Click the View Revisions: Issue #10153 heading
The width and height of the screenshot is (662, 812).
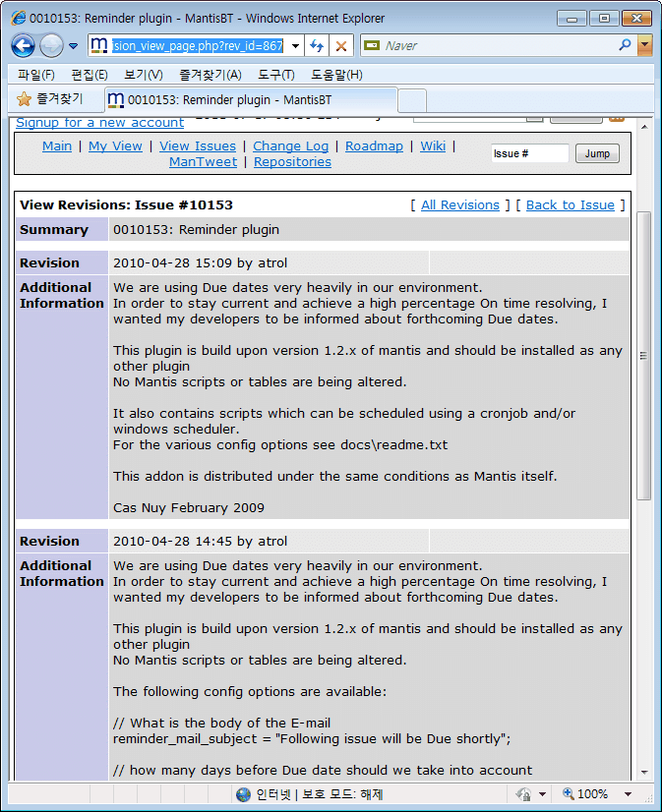click(126, 205)
